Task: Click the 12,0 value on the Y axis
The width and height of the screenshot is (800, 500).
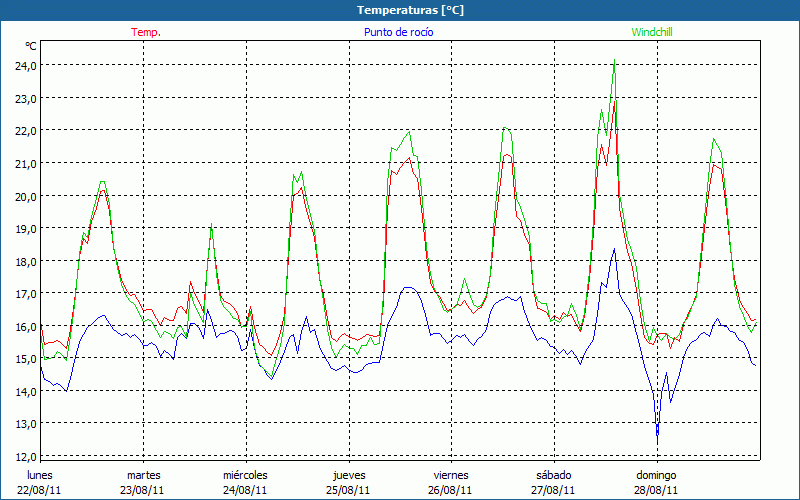Action: [25, 456]
